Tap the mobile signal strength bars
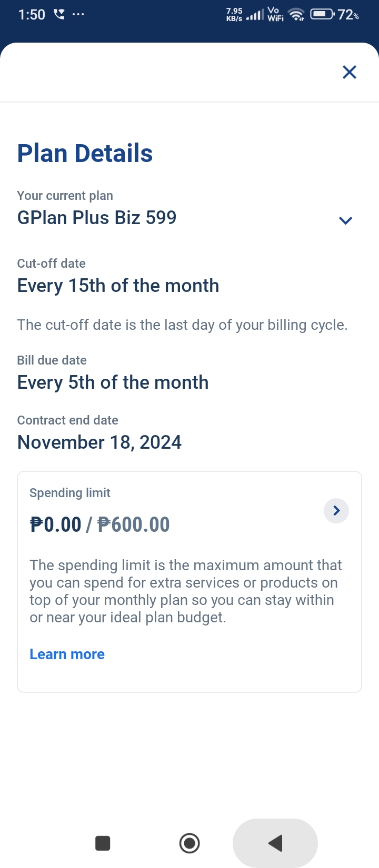Screen dimensions: 379x868 [x=255, y=15]
